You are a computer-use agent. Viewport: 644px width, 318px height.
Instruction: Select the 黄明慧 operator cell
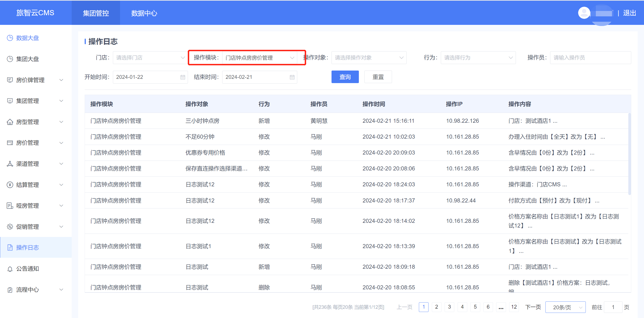pyautogui.click(x=319, y=121)
